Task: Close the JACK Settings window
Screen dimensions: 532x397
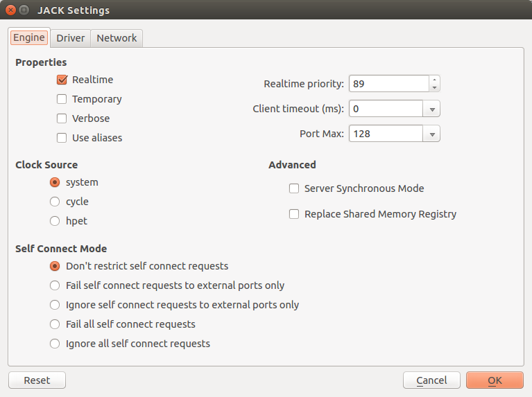Action: (x=11, y=10)
